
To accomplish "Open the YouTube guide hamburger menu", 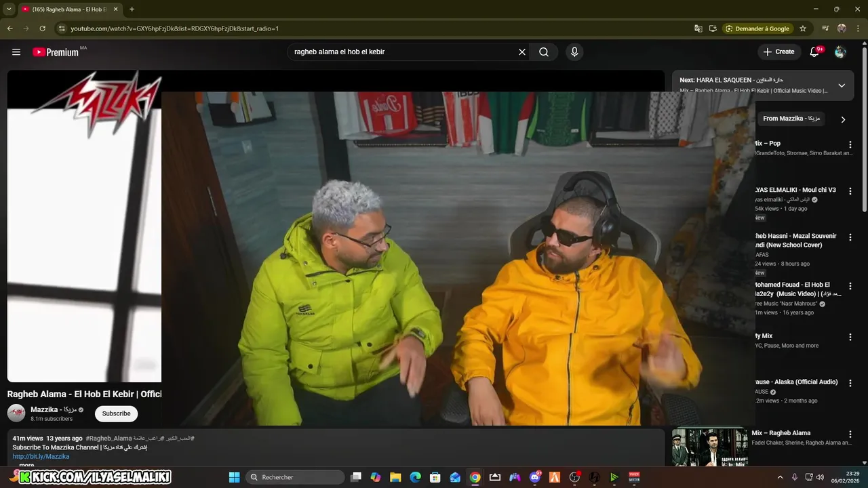I will (x=16, y=52).
